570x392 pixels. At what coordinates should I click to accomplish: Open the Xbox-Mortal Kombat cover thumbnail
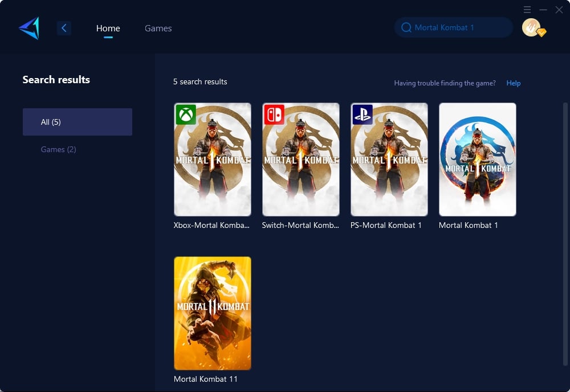pyautogui.click(x=213, y=160)
